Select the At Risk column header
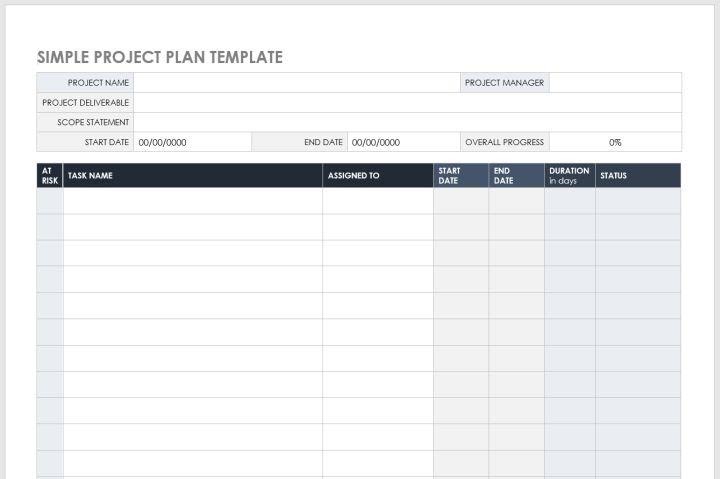Viewport: 720px width, 479px height. pyautogui.click(x=50, y=176)
